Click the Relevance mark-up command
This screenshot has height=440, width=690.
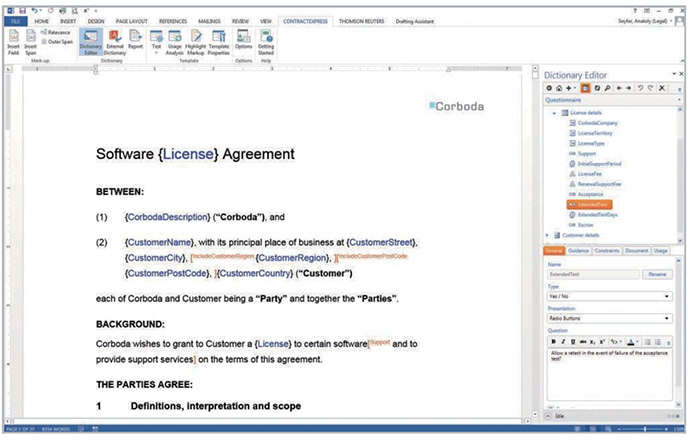pyautogui.click(x=55, y=33)
